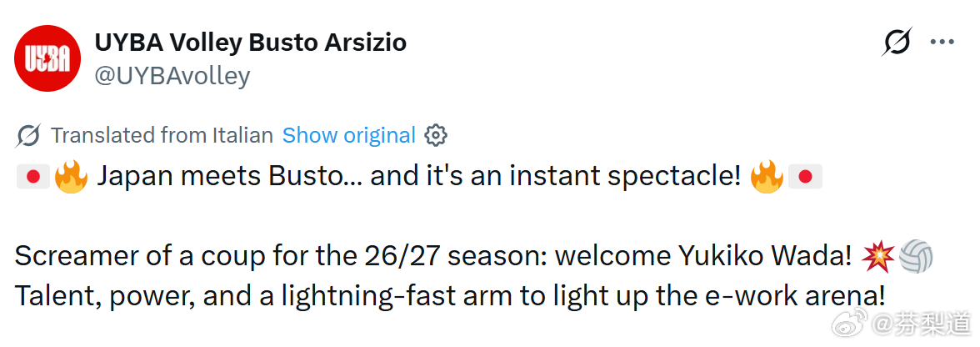The height and width of the screenshot is (347, 980).
Task: Open translation settings gear
Action: coord(436,135)
